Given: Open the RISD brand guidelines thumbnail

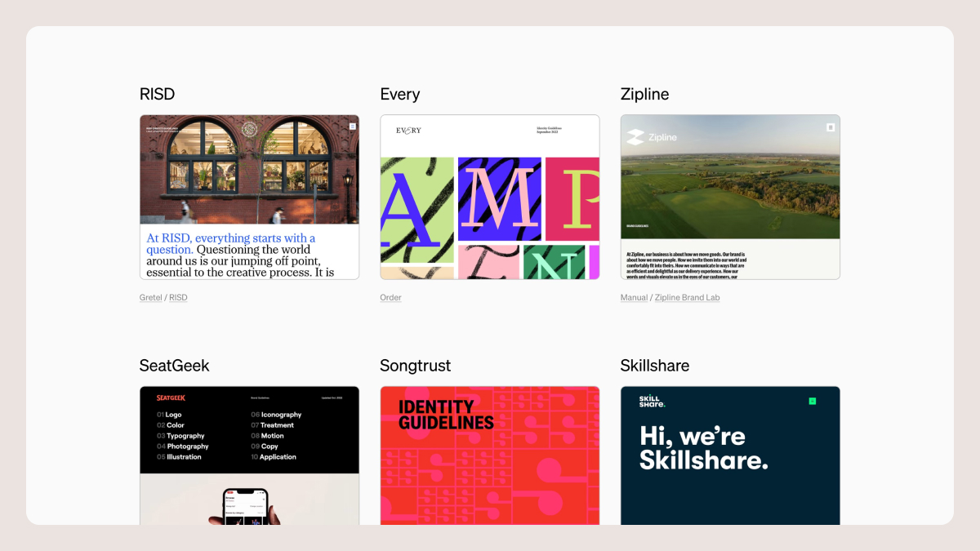Looking at the screenshot, I should [249, 197].
